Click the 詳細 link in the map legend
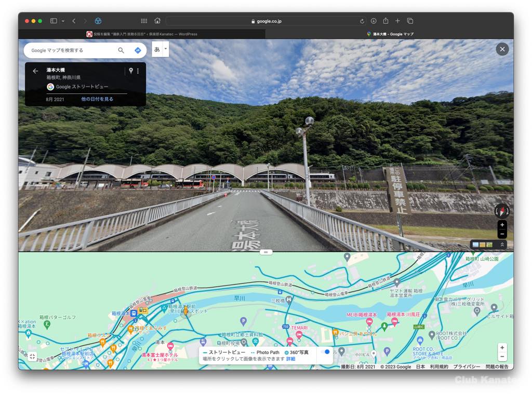 point(290,359)
